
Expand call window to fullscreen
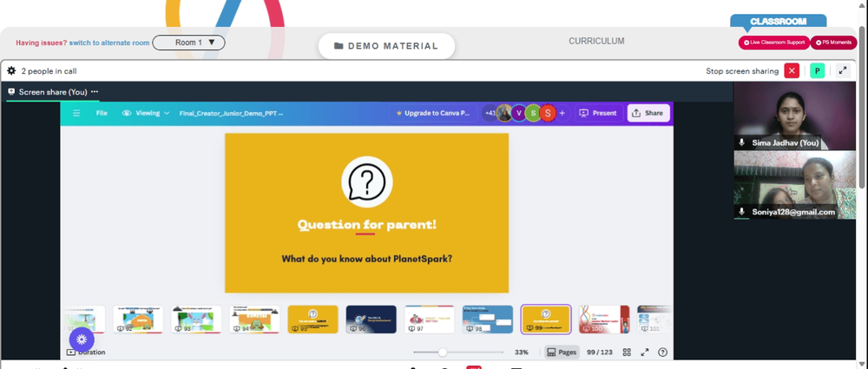(x=843, y=71)
